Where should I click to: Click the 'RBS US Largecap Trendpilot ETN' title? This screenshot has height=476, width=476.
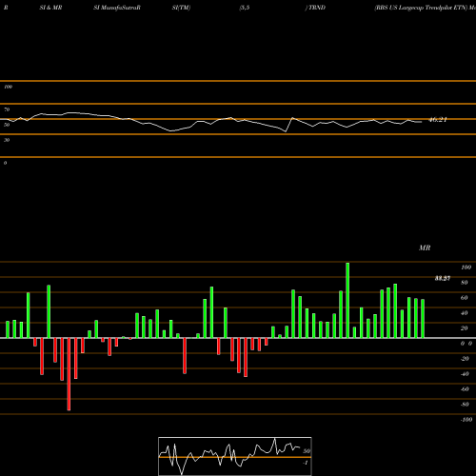click(x=421, y=8)
